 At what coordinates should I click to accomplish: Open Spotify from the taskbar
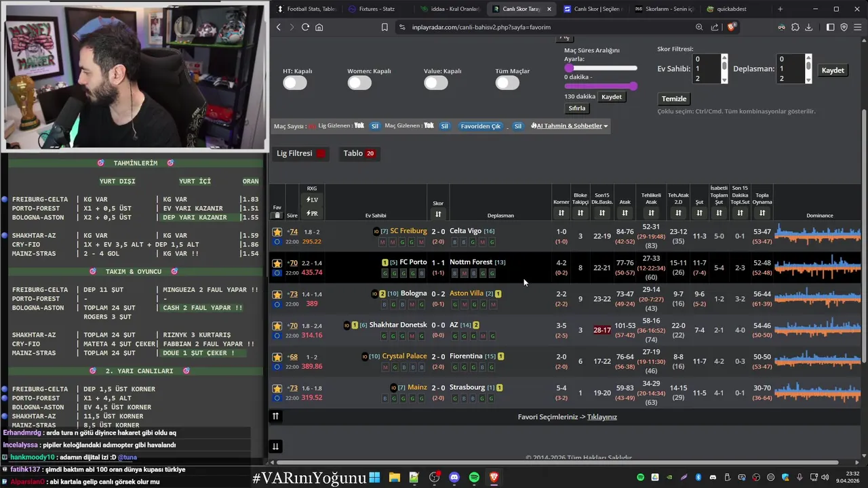pos(474,477)
